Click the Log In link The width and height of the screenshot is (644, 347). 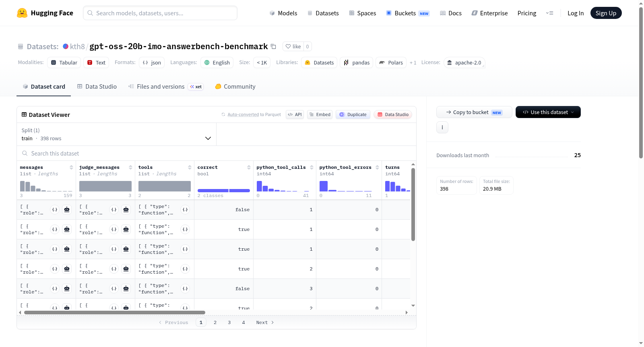pyautogui.click(x=576, y=13)
